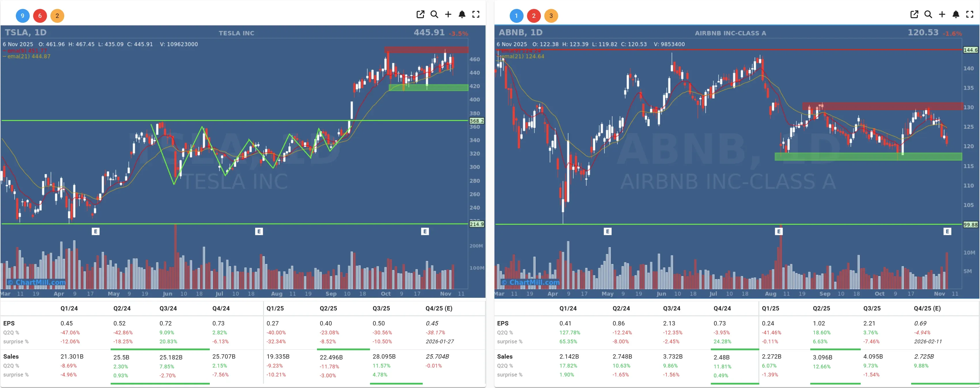Screen dimensions: 980x388
Task: Select the blue rating badge 9 on TSLA
Action: click(x=22, y=16)
